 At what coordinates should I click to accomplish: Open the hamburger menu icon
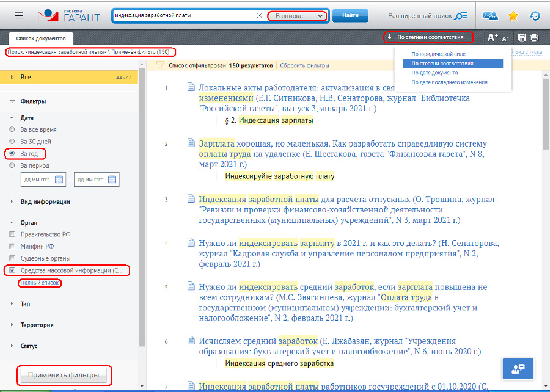click(x=19, y=15)
